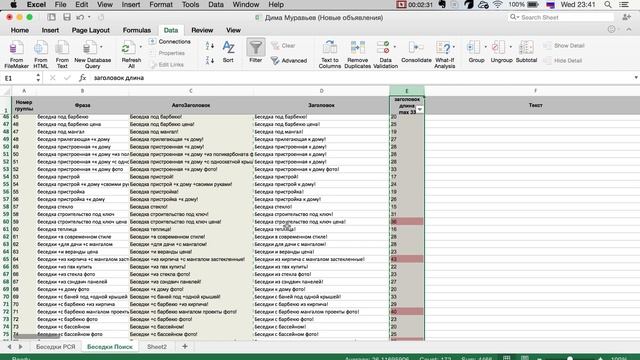Expand the Undo history dropdown arrow

89,17
